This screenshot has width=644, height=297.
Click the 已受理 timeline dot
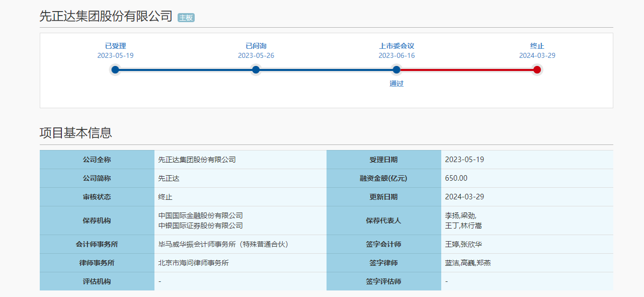115,70
